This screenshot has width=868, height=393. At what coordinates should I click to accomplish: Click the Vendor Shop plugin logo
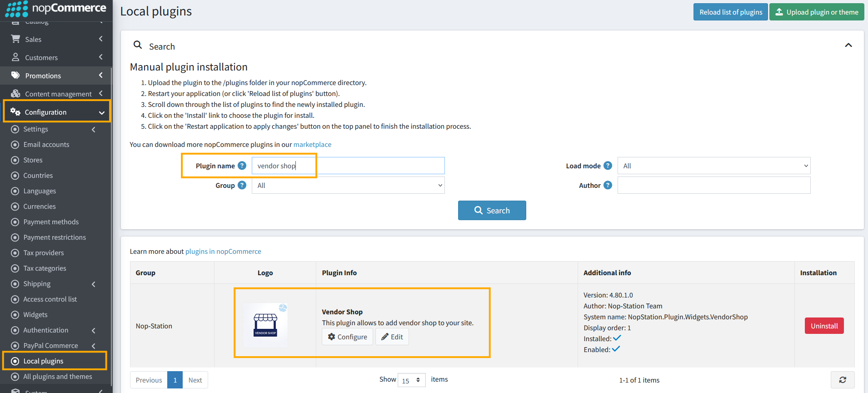[265, 325]
